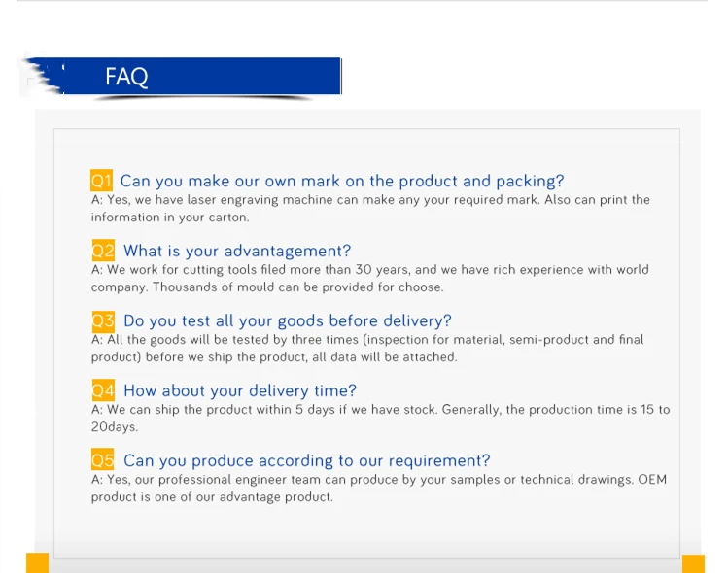Image resolution: width=728 pixels, height=573 pixels.
Task: Open the 'How about your delivery time?' question
Action: click(239, 390)
